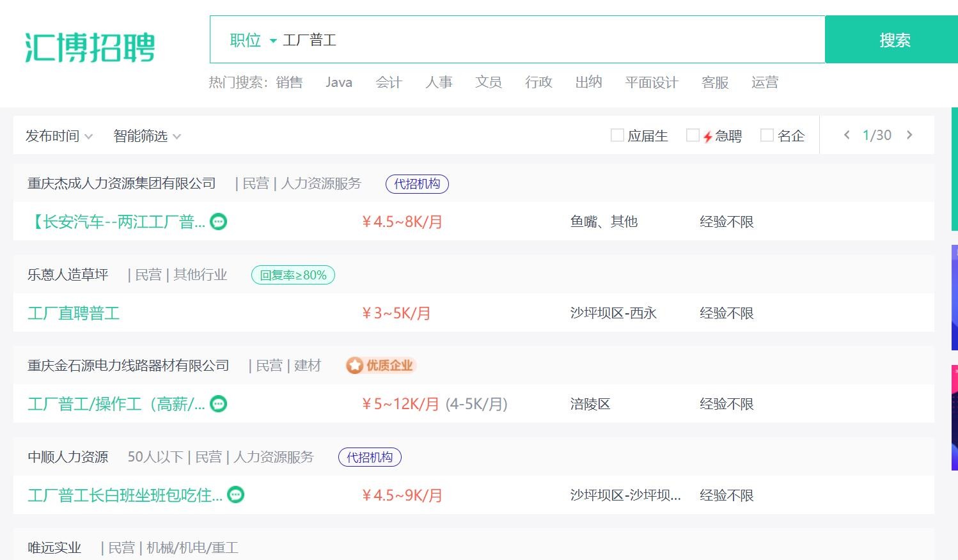The height and width of the screenshot is (560, 958).
Task: Open job 工厂普工/操作工（高薪/...
Action: pos(116,404)
